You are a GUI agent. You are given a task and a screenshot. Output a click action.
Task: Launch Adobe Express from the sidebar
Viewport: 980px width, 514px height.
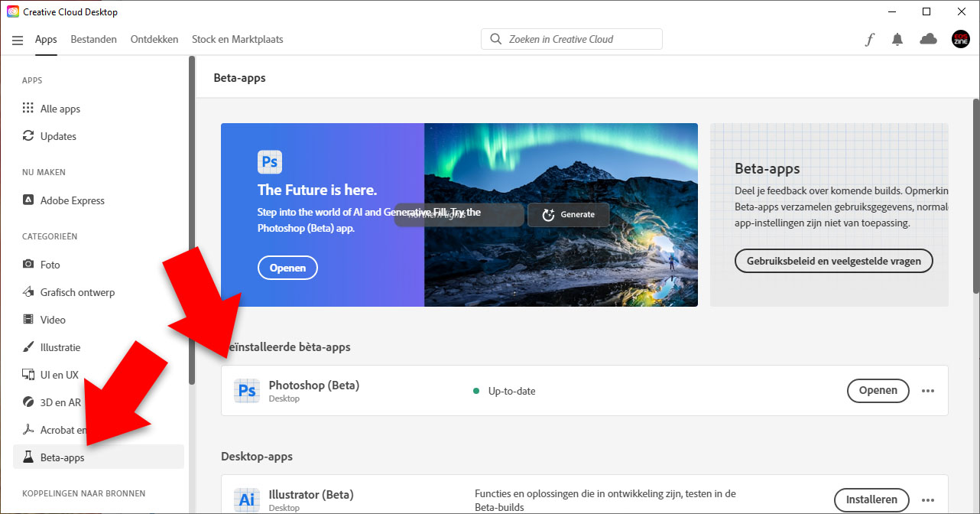point(72,200)
